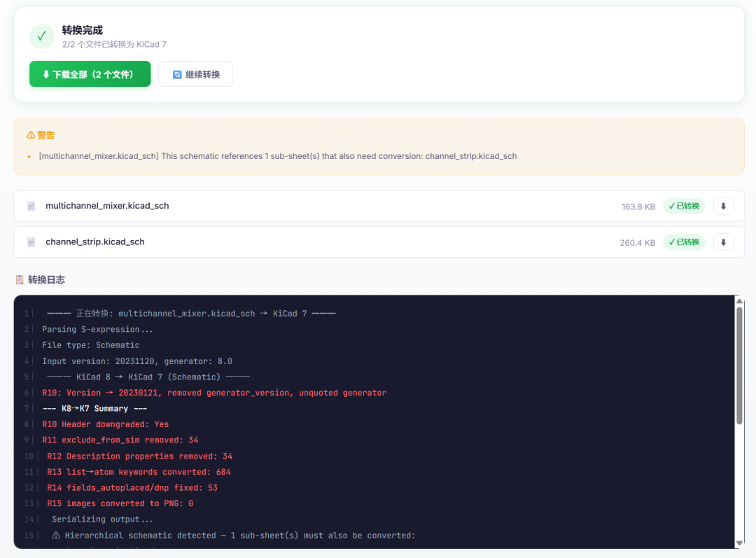Screen dimensions: 756x558
Task: Click the warning triangle icon next to 警告
Action: click(x=30, y=135)
